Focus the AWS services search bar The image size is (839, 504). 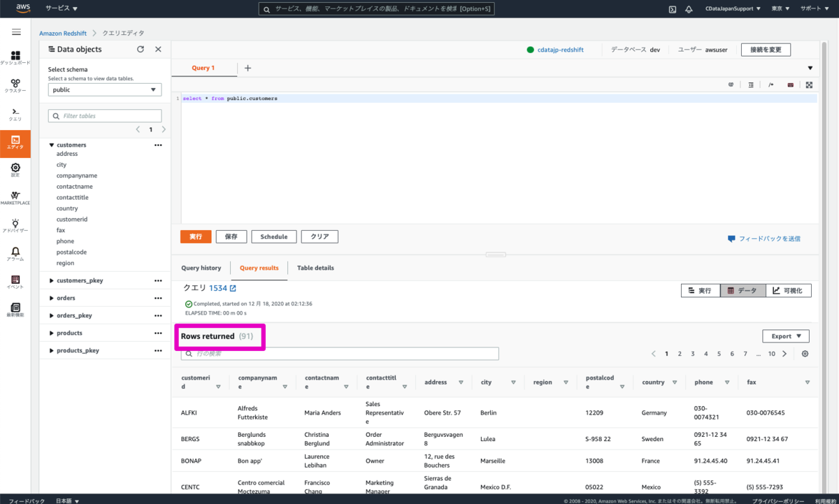point(377,9)
